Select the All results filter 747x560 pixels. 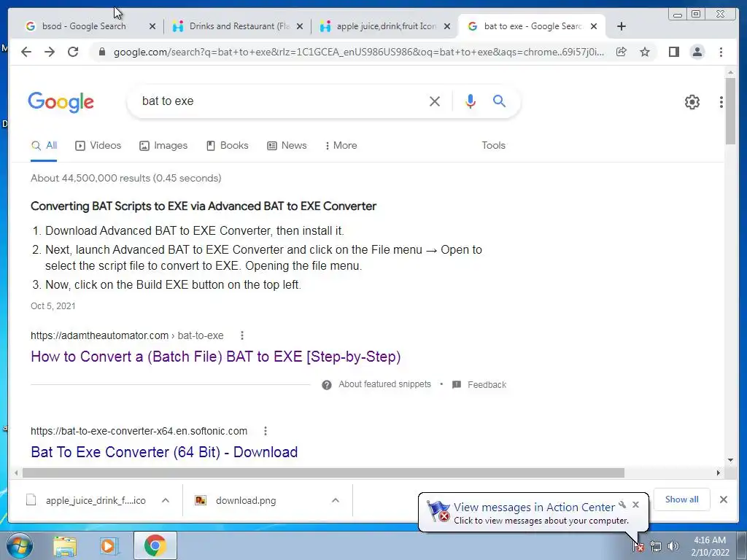[44, 146]
